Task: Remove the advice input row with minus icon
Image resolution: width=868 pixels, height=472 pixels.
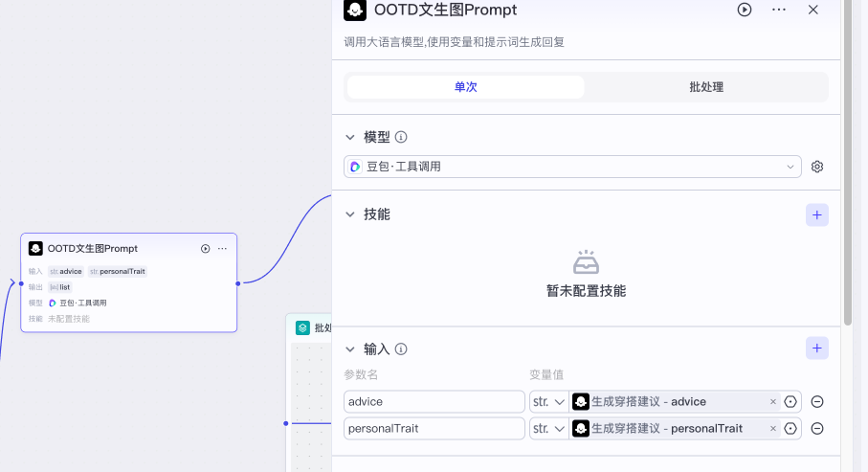Action: click(x=817, y=402)
